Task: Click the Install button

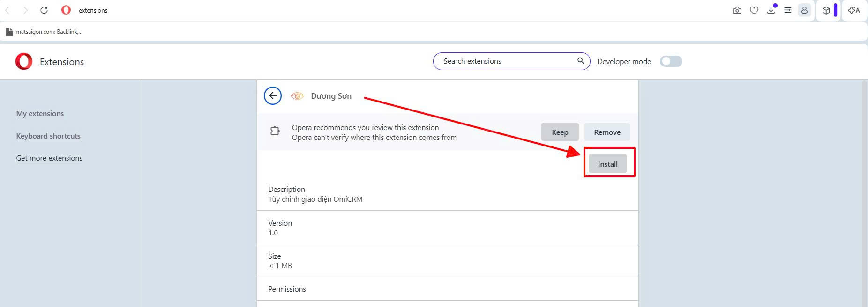Action: [608, 164]
